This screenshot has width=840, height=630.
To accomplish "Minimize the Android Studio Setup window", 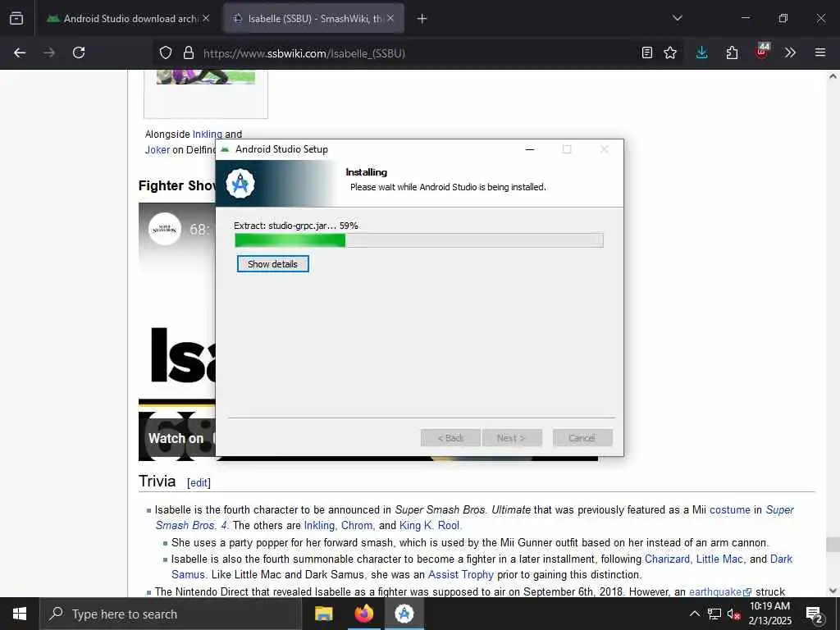I will (530, 149).
